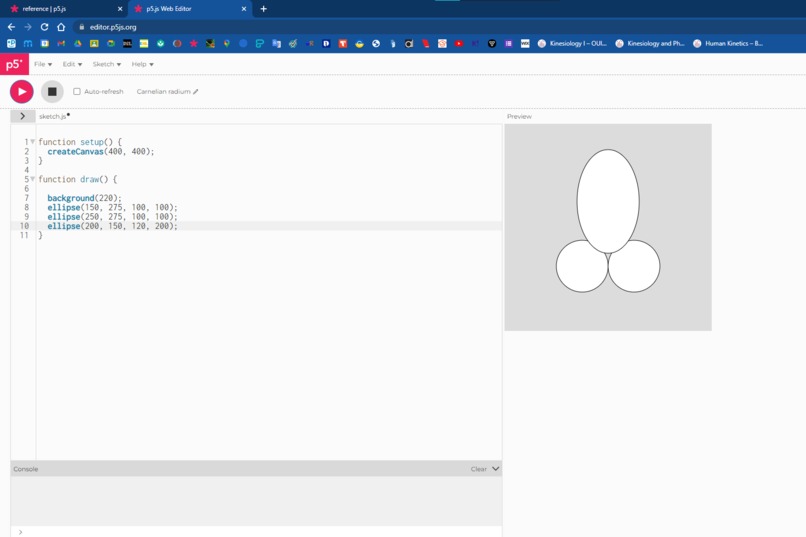Open the Google Maps bookmark
The image size is (806, 537).
227,44
